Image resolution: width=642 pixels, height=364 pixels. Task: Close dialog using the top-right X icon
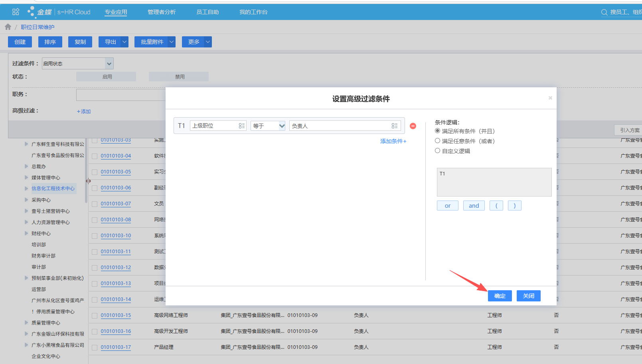550,98
